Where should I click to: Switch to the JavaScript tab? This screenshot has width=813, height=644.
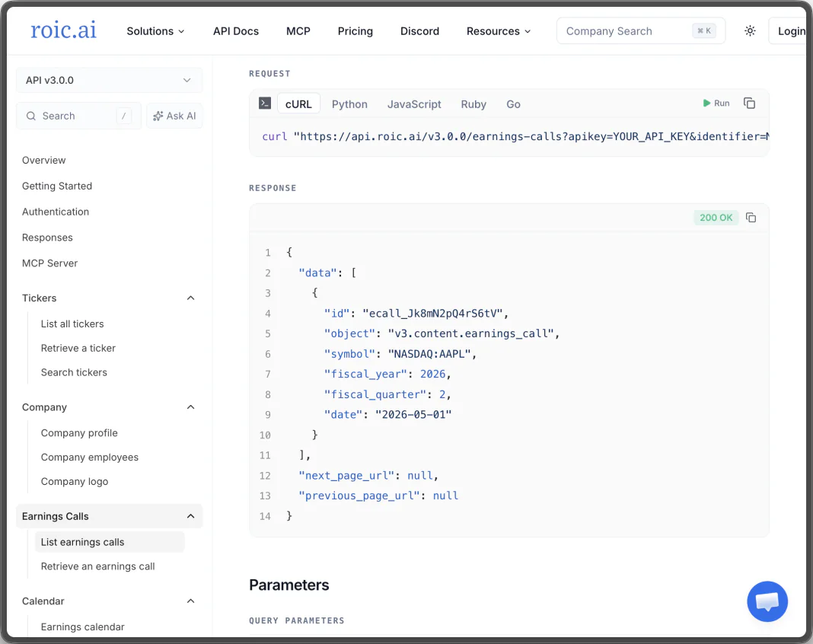point(414,104)
